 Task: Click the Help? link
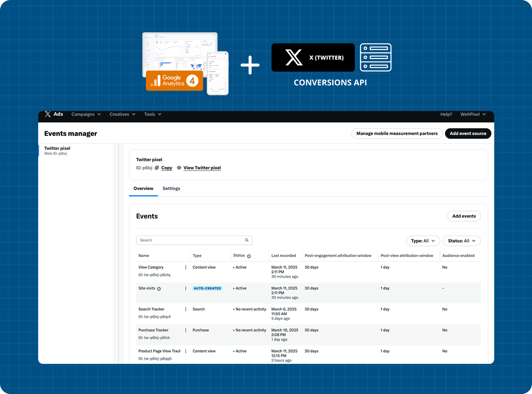click(446, 114)
